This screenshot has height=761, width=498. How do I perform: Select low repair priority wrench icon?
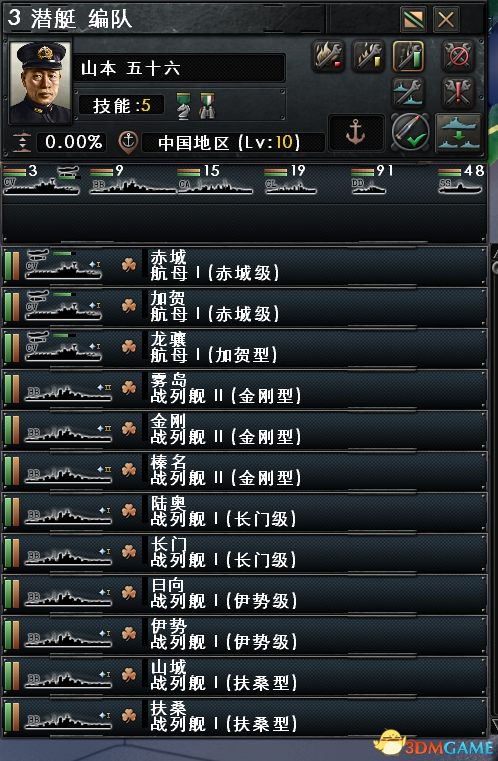328,56
